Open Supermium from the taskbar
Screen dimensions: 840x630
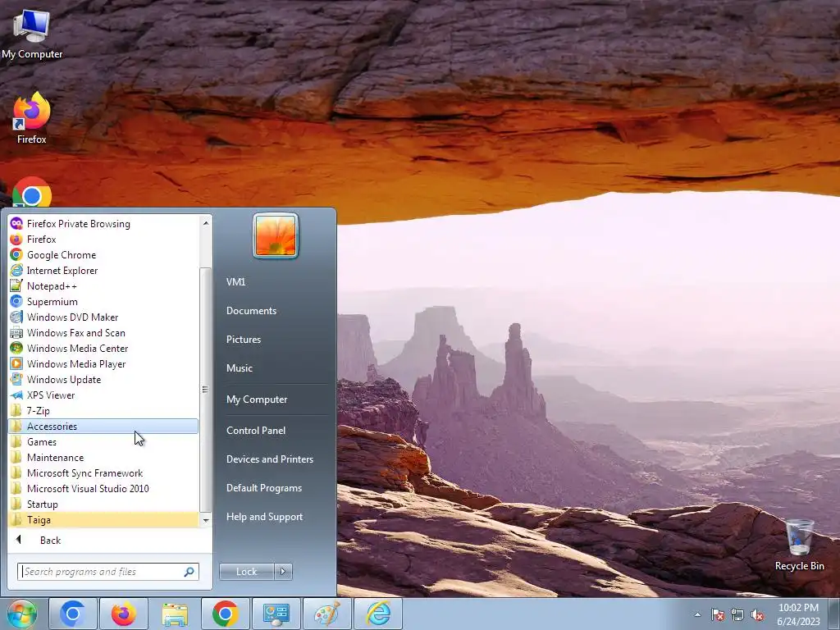point(73,614)
